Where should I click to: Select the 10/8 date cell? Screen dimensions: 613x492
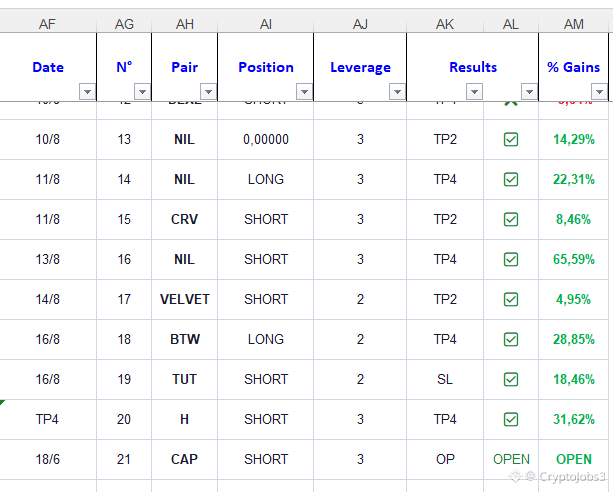(48, 139)
